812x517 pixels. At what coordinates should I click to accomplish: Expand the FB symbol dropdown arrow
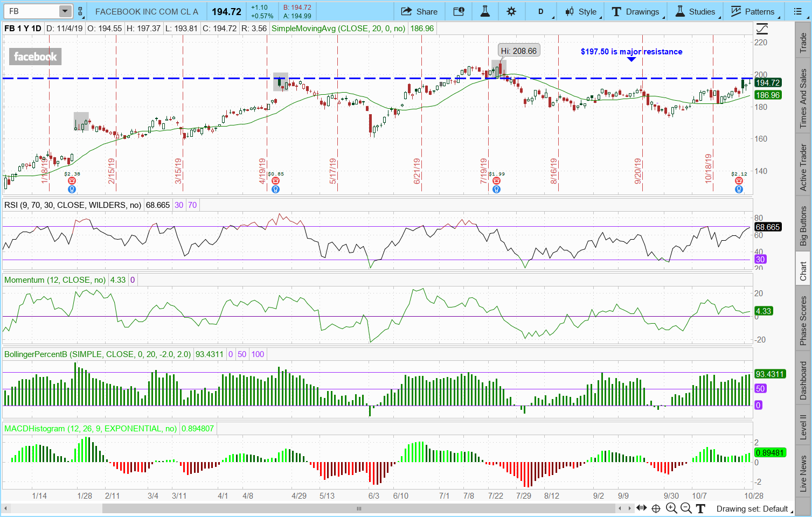click(x=65, y=11)
